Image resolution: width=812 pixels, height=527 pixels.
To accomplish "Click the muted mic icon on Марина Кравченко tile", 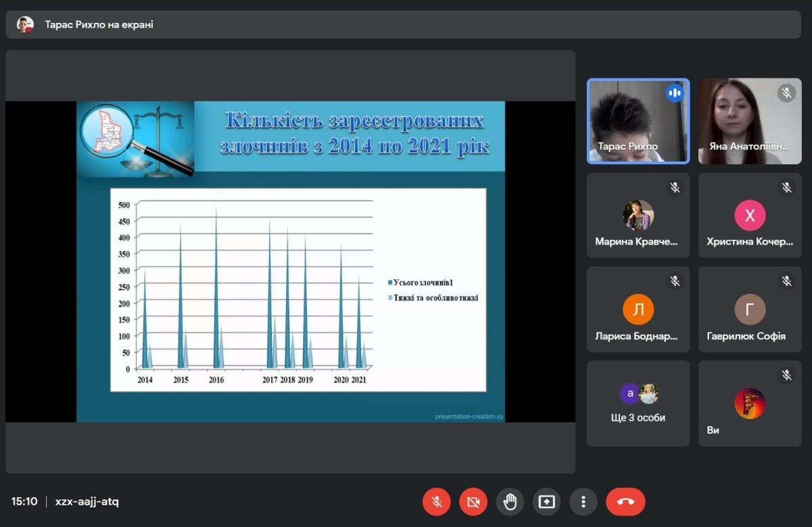I will 674,188.
